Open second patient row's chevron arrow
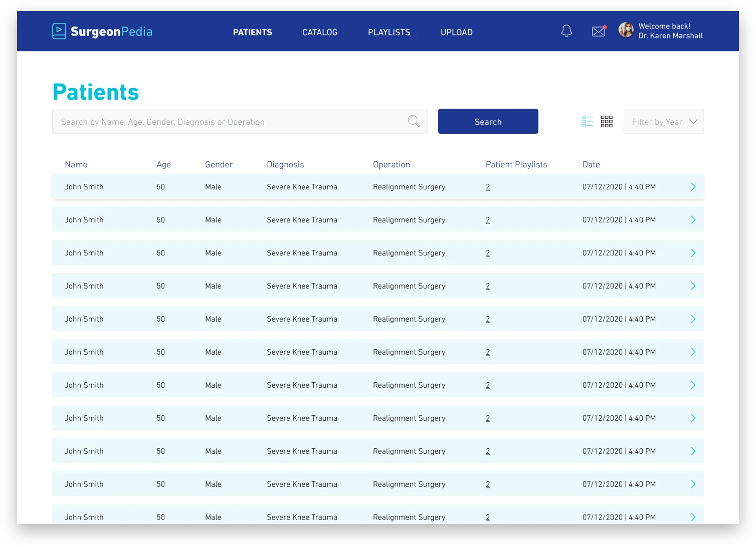This screenshot has height=547, width=756. coord(693,220)
